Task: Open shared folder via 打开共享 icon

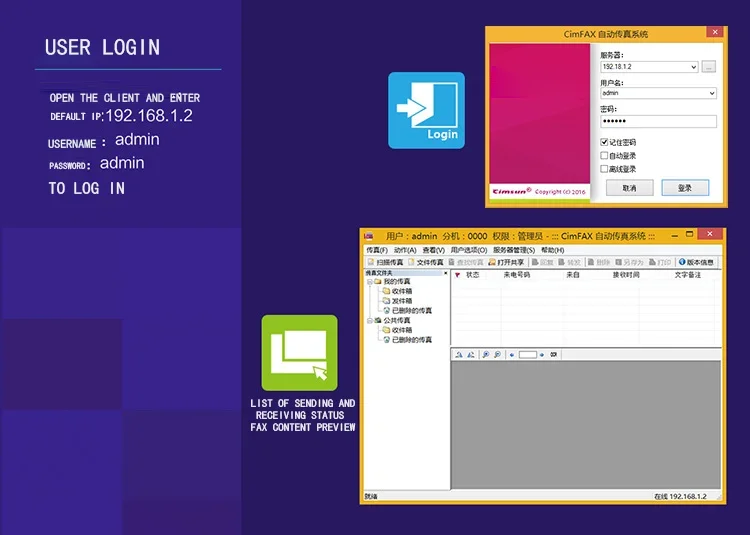Action: [492, 262]
